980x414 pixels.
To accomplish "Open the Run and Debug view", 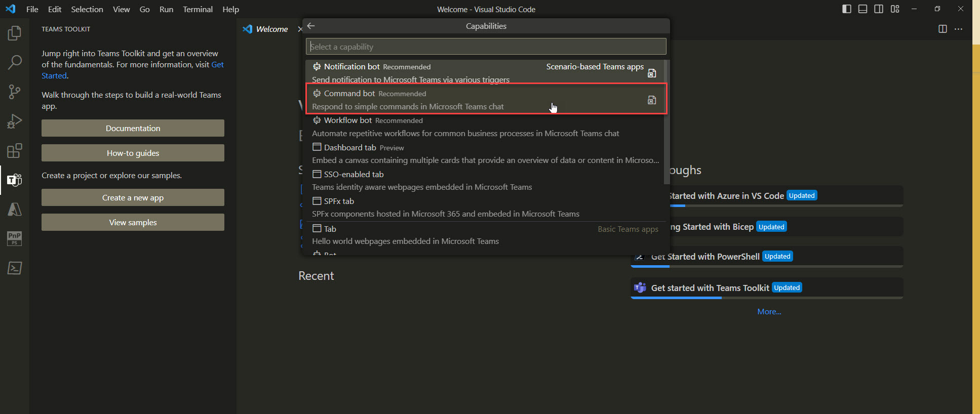I will point(15,121).
